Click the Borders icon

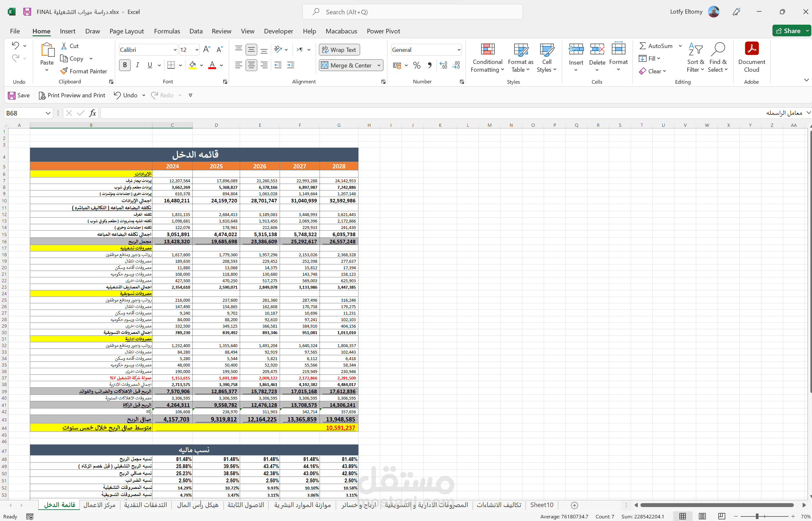tap(171, 65)
